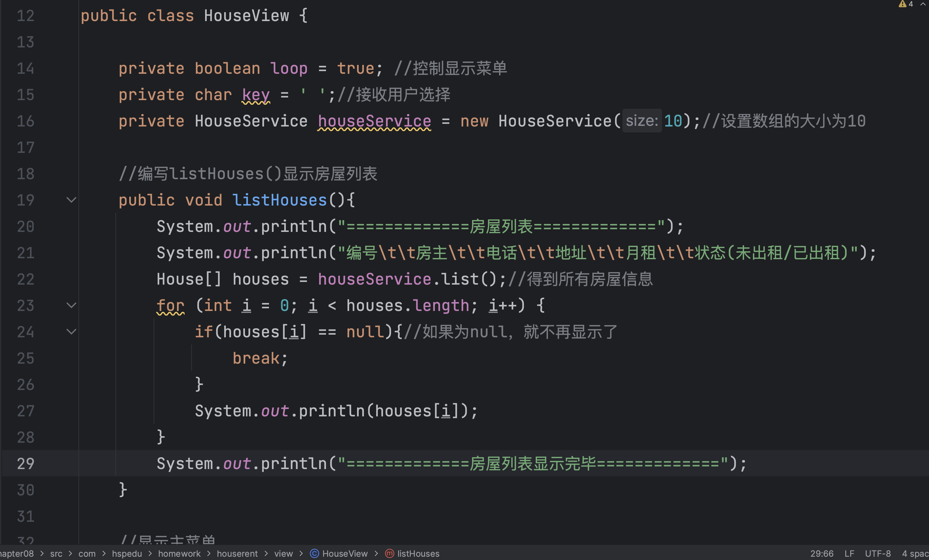Click the listHouses method icon in breadcrumbs

(x=389, y=553)
